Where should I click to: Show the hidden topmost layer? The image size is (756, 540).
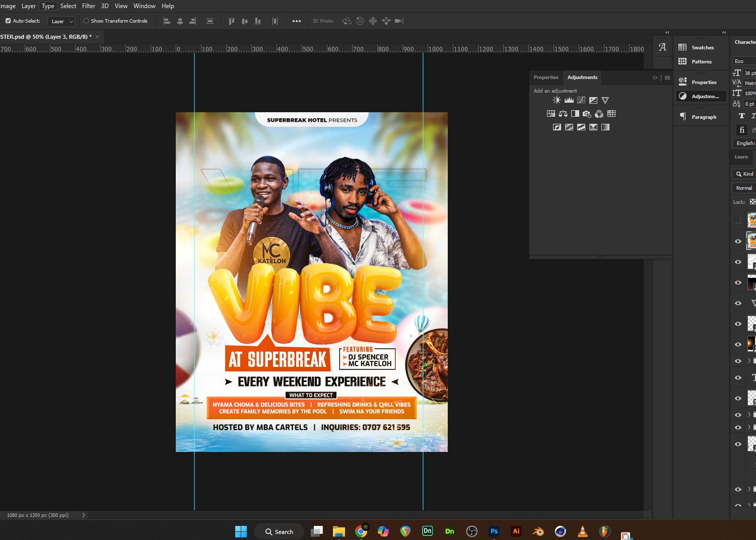click(x=738, y=220)
